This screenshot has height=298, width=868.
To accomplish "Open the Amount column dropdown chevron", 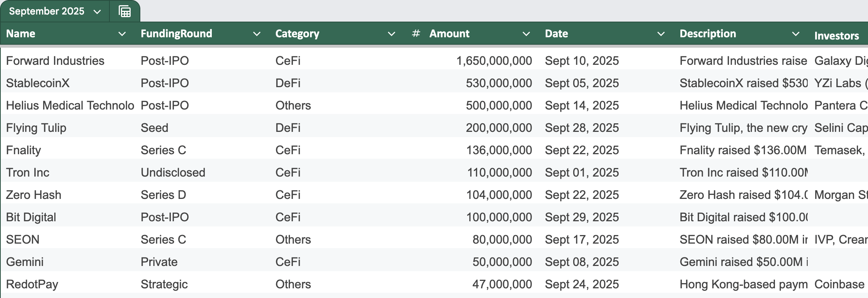I will [526, 34].
